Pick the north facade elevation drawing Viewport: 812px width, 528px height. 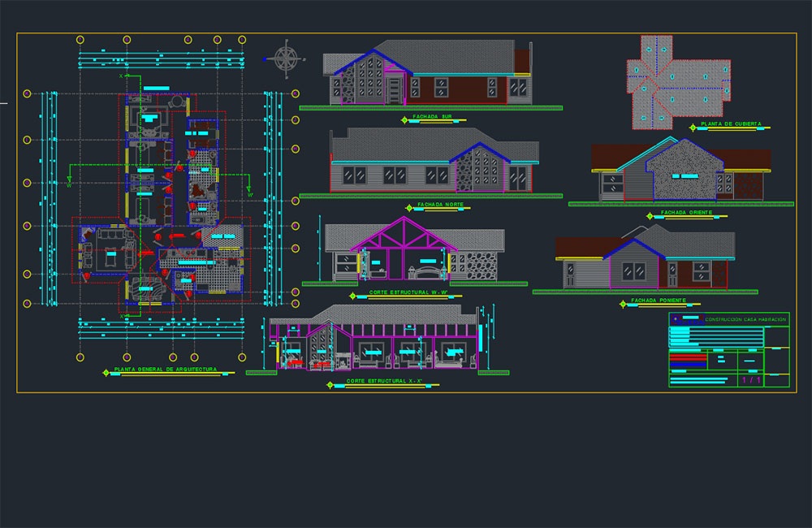click(431, 162)
